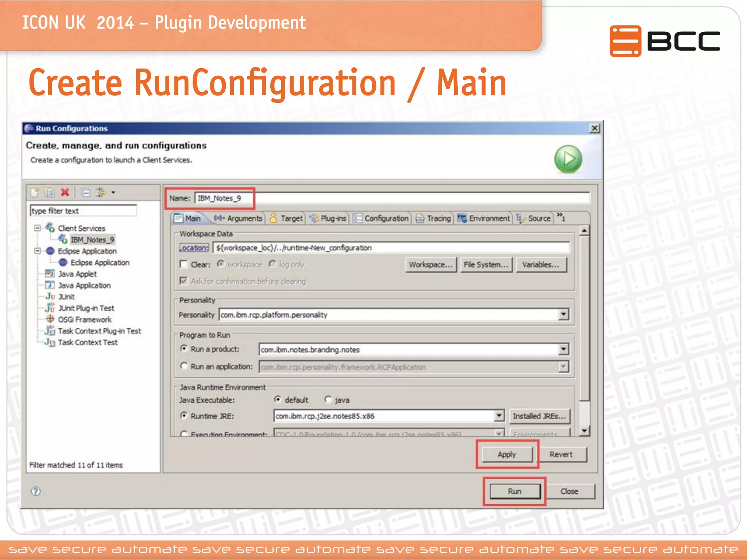Viewport: 747px width, 560px height.
Task: Open the filter icon's dropdown arrow
Action: (113, 192)
